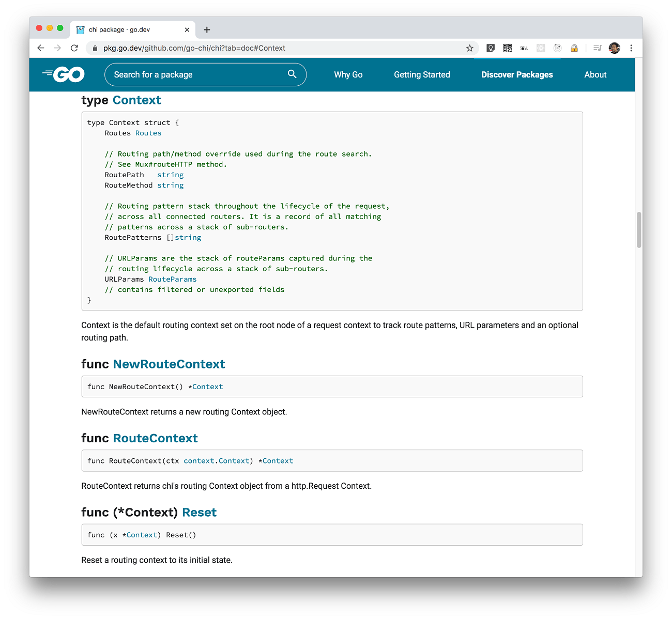Follow the RouteParams type link
This screenshot has width=672, height=619.
[173, 279]
